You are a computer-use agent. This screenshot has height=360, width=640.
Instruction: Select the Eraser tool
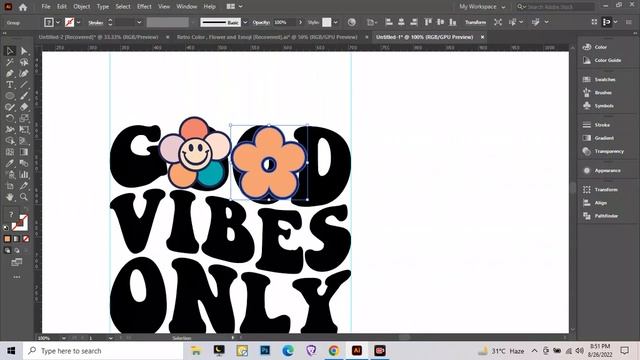coord(24,107)
